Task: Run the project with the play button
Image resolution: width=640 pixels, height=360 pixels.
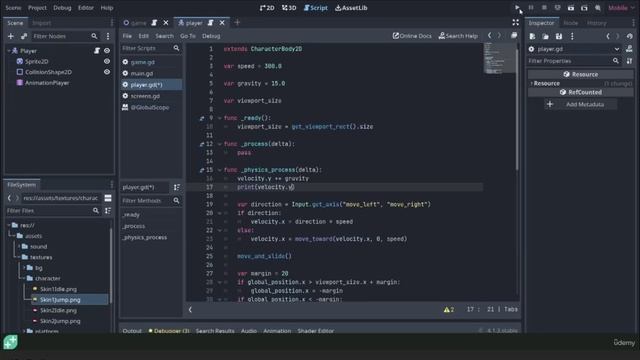Action: tap(517, 7)
